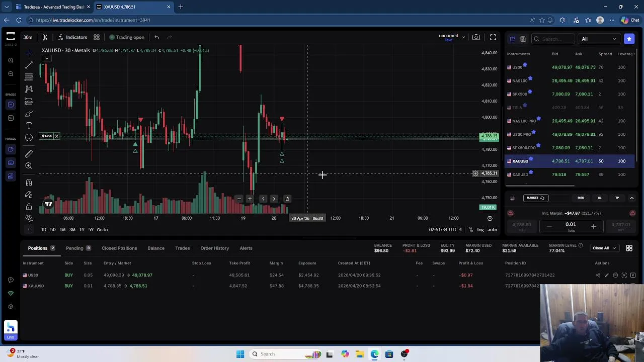Switch to the Trades tab

(183, 248)
